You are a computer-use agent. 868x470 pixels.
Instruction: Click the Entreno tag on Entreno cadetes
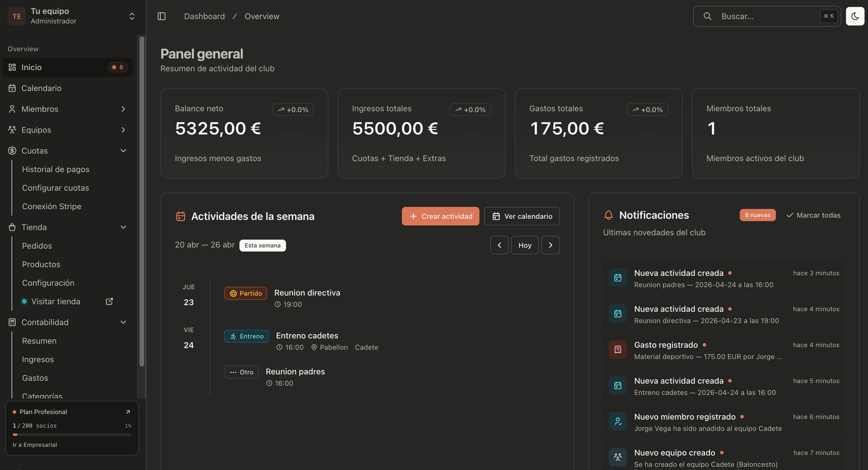coord(247,336)
